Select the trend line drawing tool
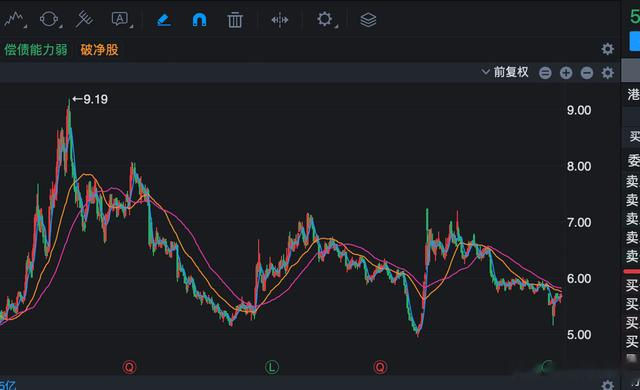 click(x=13, y=19)
